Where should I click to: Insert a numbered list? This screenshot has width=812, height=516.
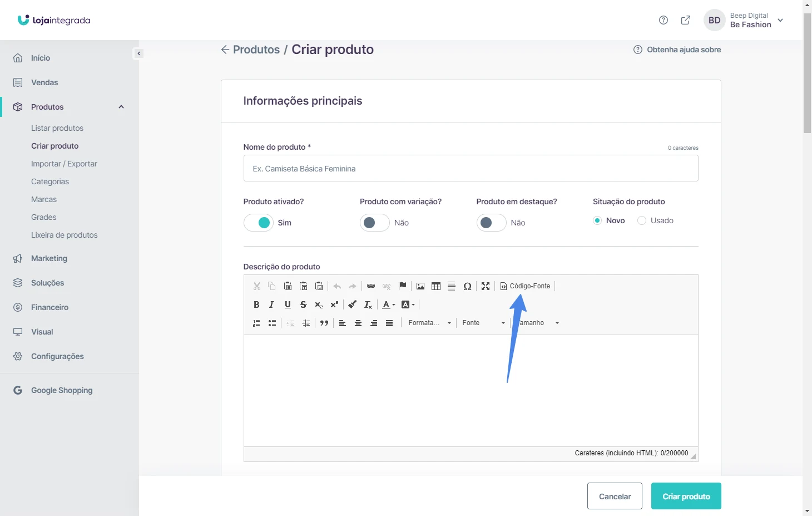256,323
